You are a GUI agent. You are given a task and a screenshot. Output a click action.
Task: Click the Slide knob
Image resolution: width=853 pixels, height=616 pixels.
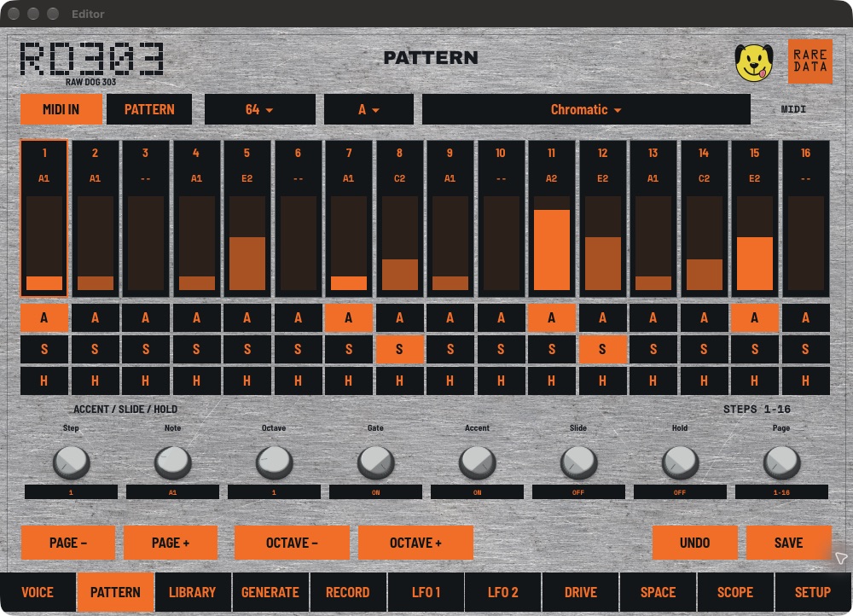(578, 462)
